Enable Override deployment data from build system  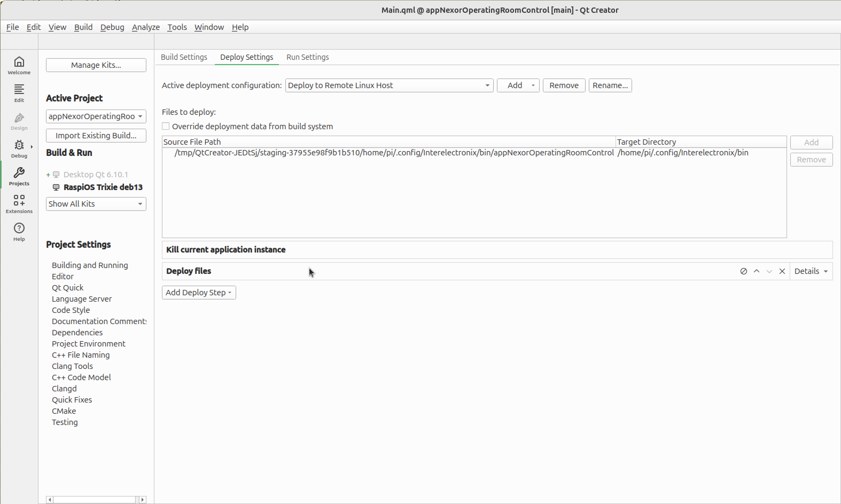pyautogui.click(x=166, y=126)
